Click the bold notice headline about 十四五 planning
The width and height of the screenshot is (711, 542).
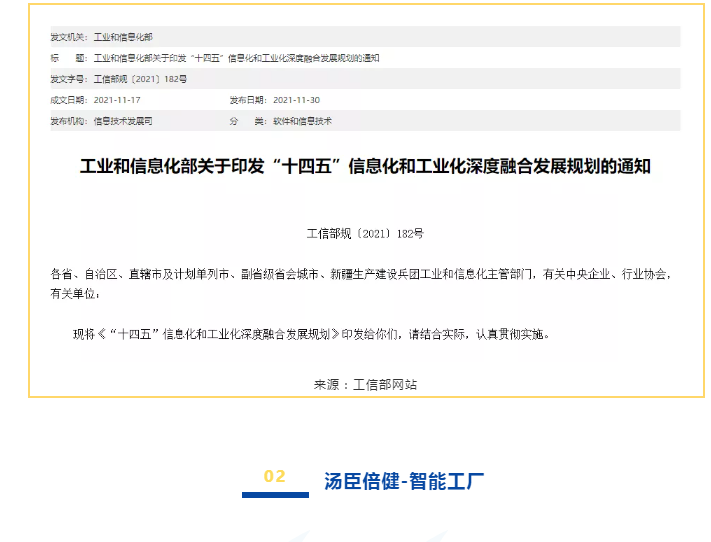365,166
